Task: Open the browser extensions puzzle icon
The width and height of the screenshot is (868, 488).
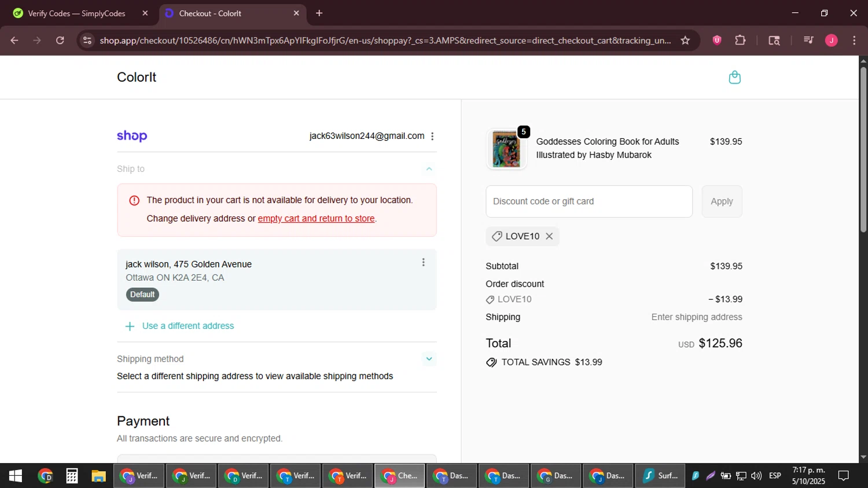Action: point(740,40)
